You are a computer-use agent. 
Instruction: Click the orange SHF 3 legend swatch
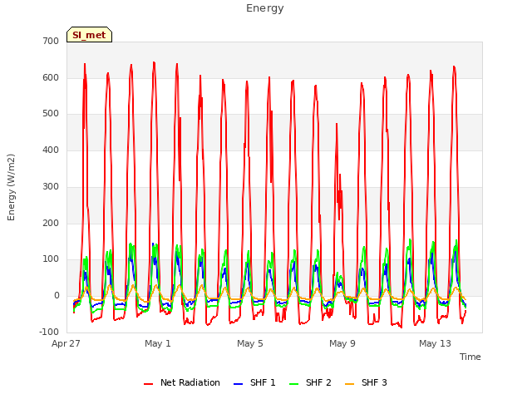pyautogui.click(x=349, y=384)
